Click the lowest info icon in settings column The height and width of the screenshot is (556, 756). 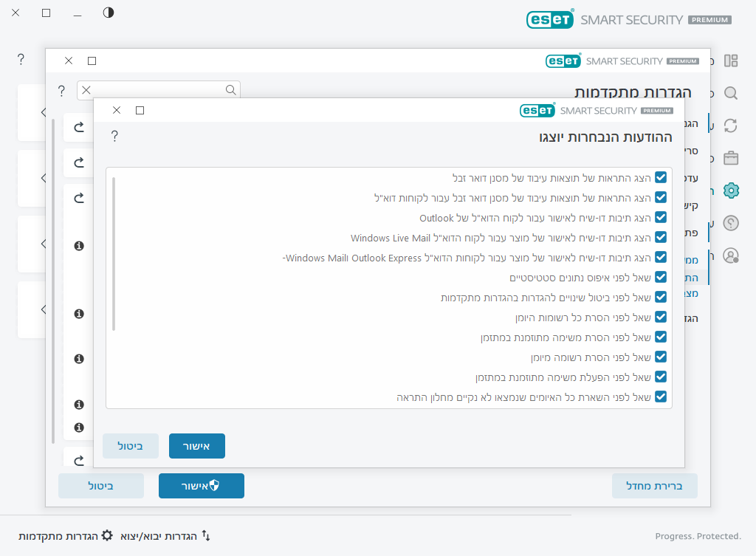coord(79,428)
